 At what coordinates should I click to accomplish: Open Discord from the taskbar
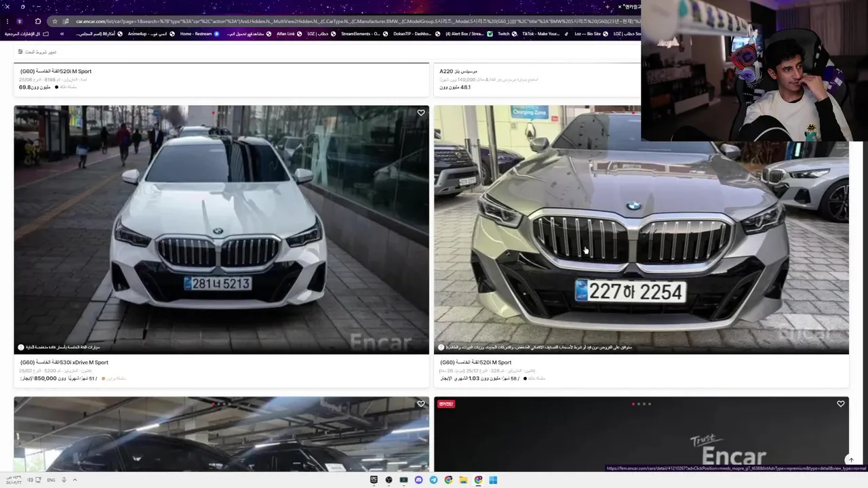(x=418, y=480)
